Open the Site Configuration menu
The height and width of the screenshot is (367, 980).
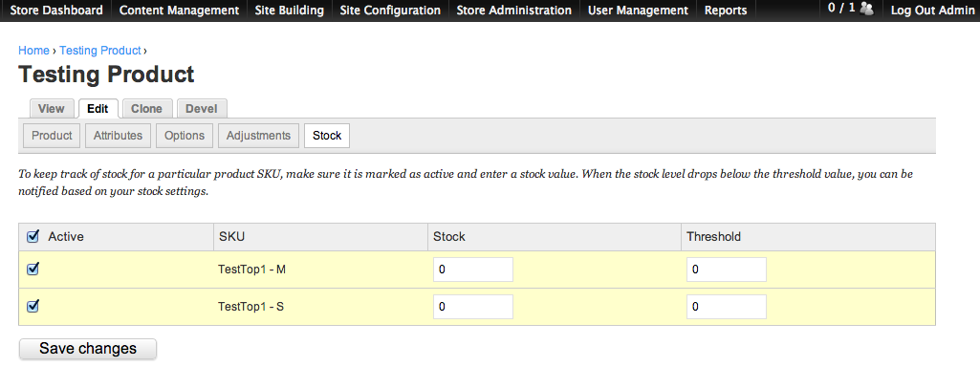pyautogui.click(x=390, y=11)
